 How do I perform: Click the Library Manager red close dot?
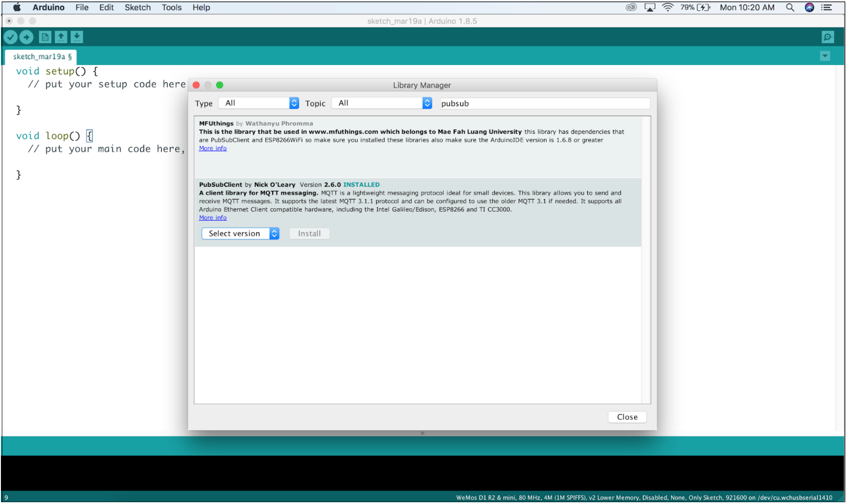tap(196, 85)
